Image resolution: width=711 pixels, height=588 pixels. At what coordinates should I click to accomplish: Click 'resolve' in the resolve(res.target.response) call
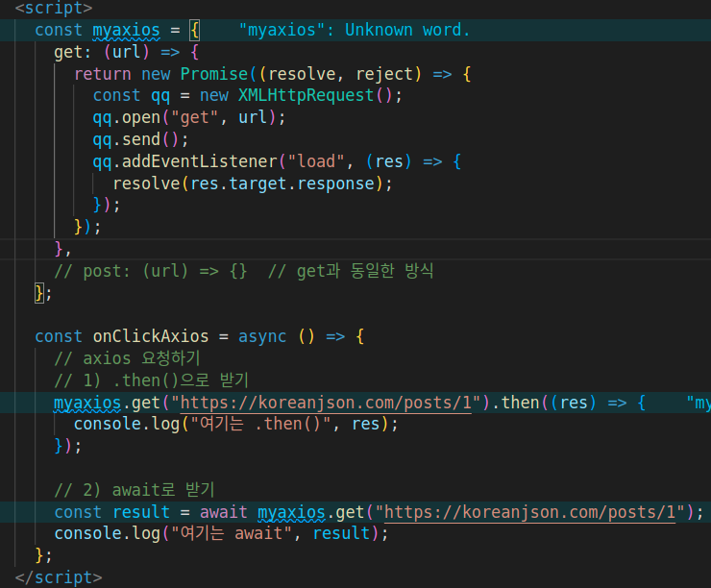pos(146,184)
